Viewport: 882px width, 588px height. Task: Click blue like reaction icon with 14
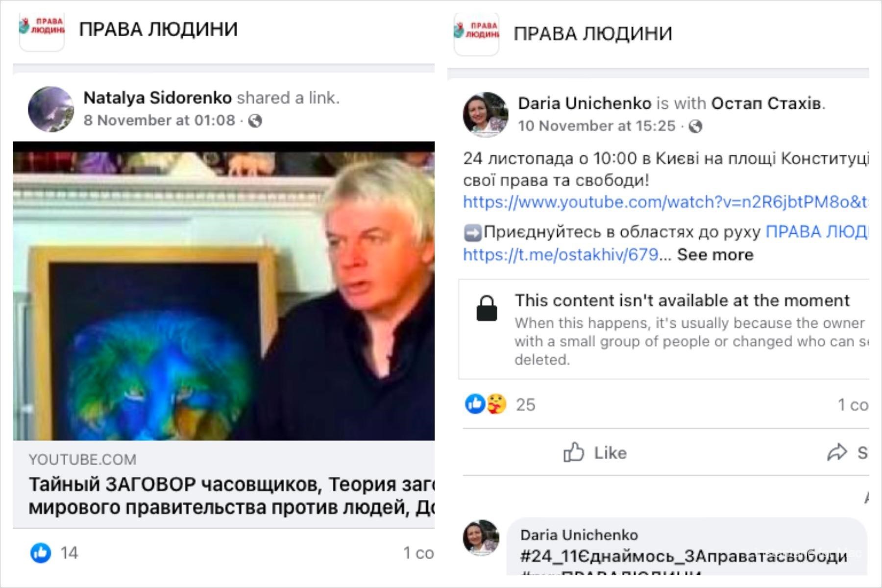[41, 553]
